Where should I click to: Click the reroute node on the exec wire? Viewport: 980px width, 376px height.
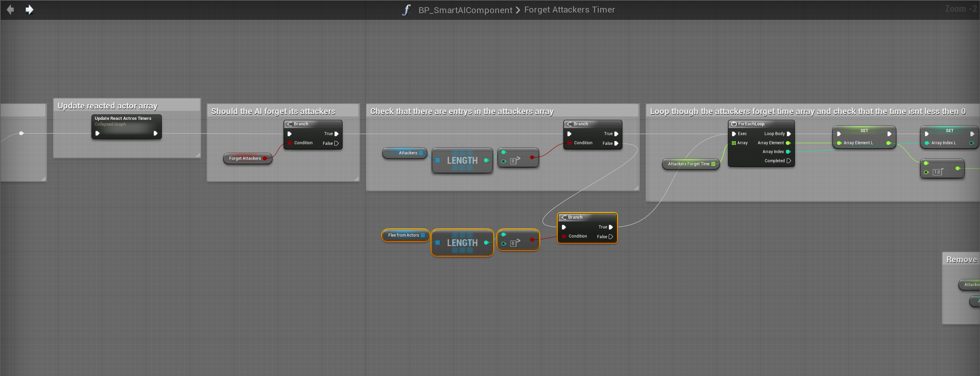[21, 133]
